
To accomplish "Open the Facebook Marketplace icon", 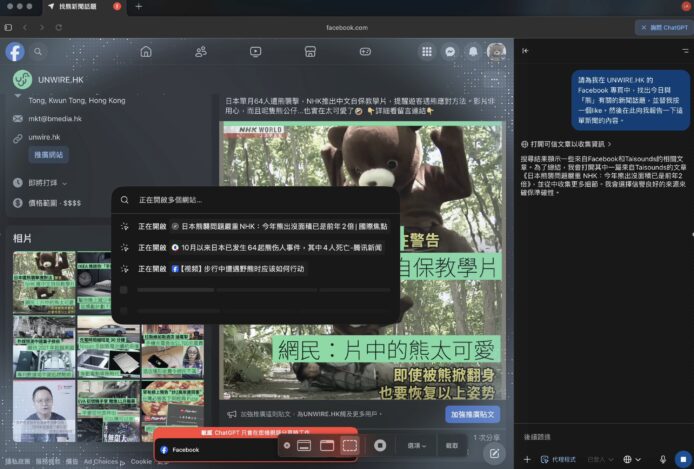I will tap(311, 51).
